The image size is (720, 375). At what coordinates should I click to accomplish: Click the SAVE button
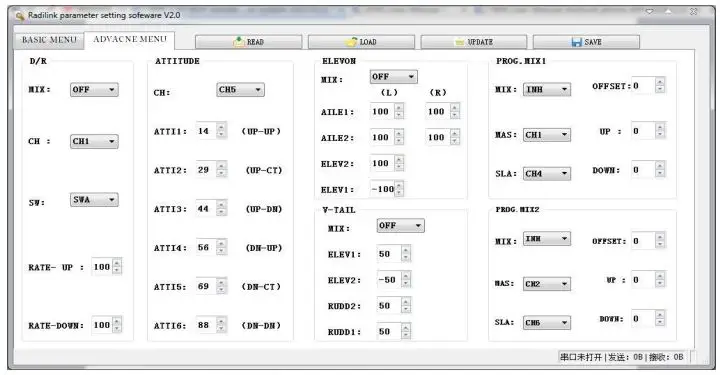coord(586,42)
